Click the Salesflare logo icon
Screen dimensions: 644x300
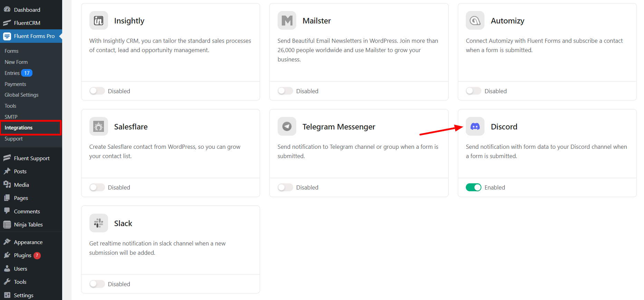click(98, 127)
